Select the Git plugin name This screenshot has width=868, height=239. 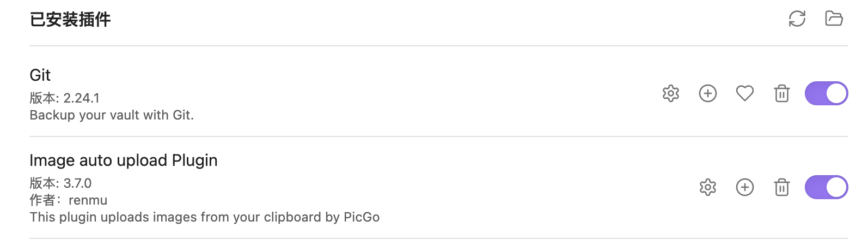pyautogui.click(x=40, y=75)
